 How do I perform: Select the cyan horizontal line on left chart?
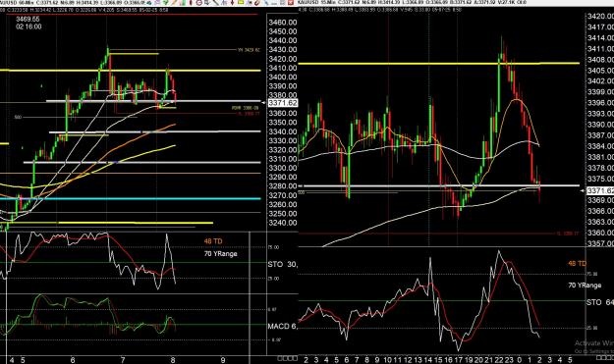[x=131, y=198]
